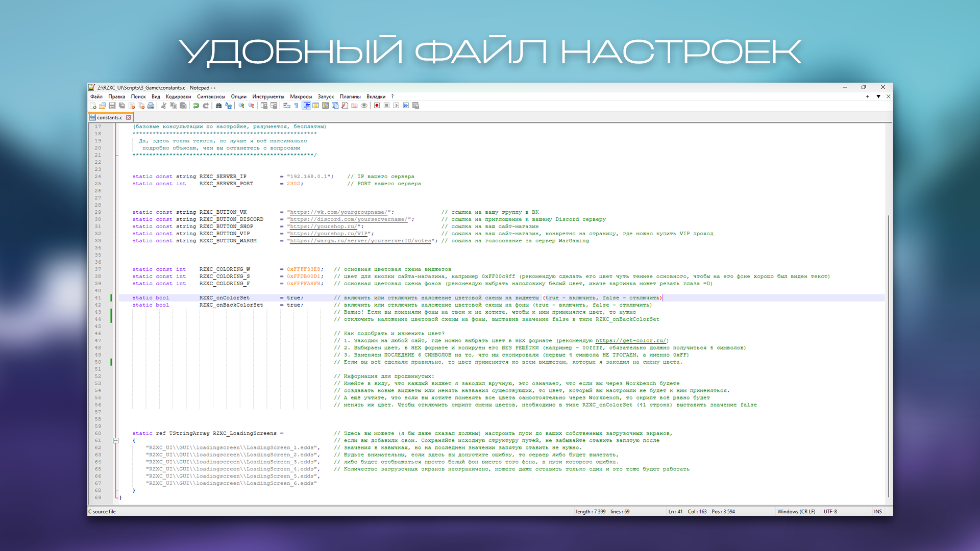Save the file using the floppy icon

pos(112,106)
